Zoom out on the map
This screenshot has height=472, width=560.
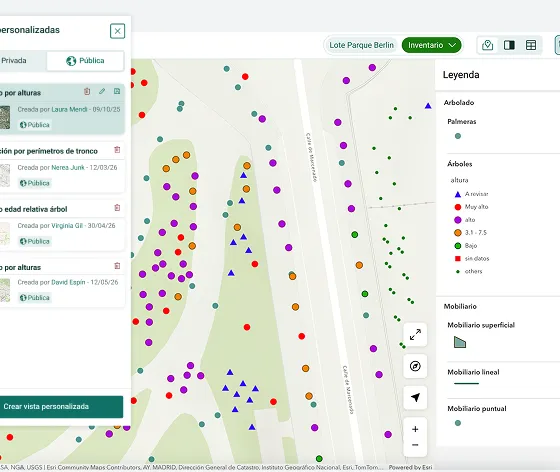415,445
